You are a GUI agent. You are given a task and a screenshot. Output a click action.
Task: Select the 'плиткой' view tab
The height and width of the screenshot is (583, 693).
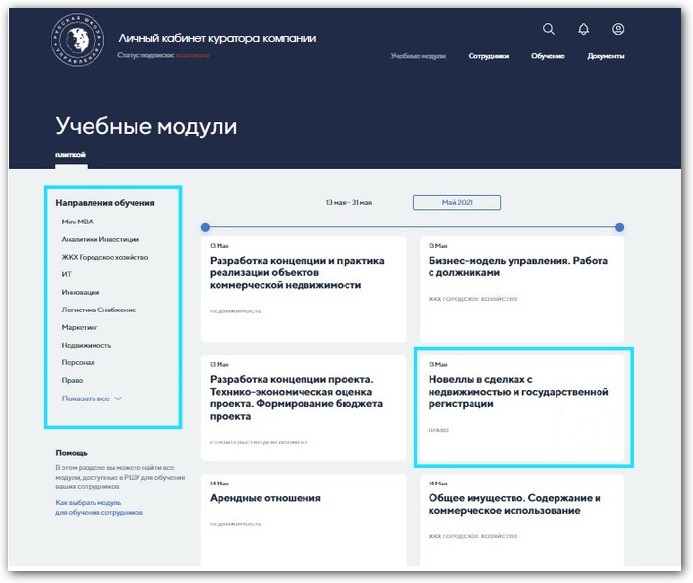pyautogui.click(x=70, y=154)
